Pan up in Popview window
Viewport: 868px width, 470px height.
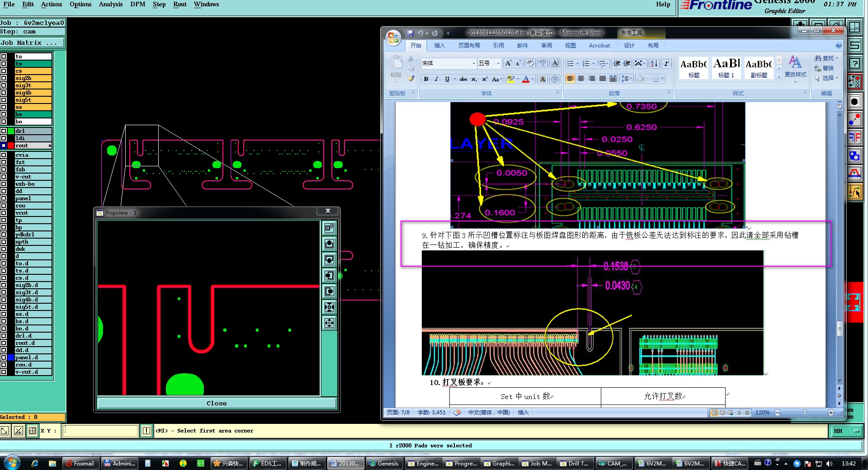(330, 244)
